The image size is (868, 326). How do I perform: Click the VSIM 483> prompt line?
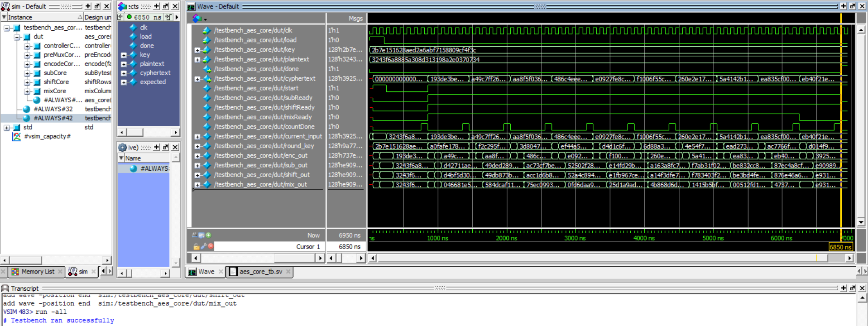pyautogui.click(x=35, y=312)
